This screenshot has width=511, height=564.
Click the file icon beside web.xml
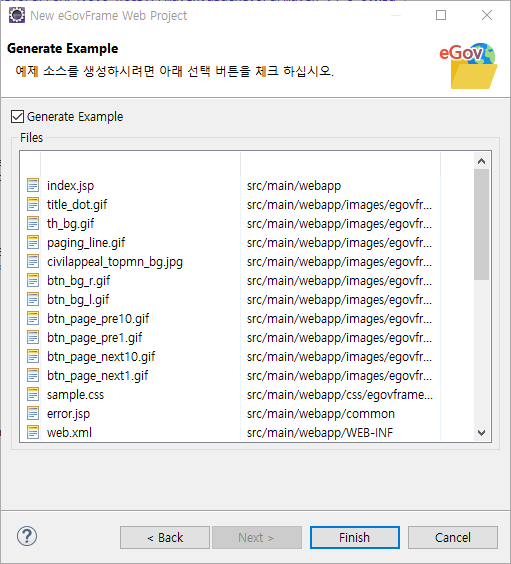click(x=33, y=432)
